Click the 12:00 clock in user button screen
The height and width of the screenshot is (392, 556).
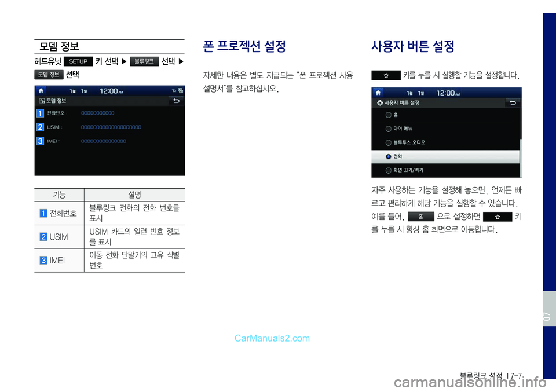pyautogui.click(x=448, y=93)
